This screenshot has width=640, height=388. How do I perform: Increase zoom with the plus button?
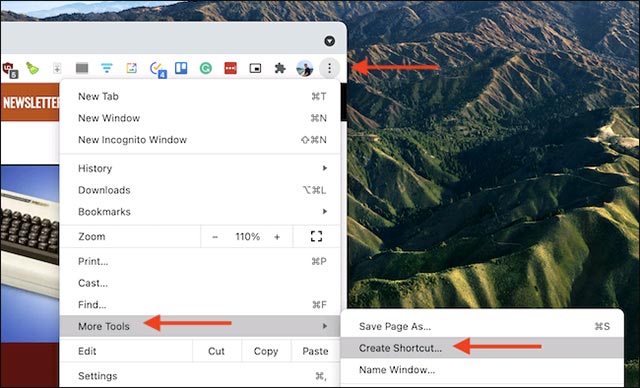click(x=277, y=237)
